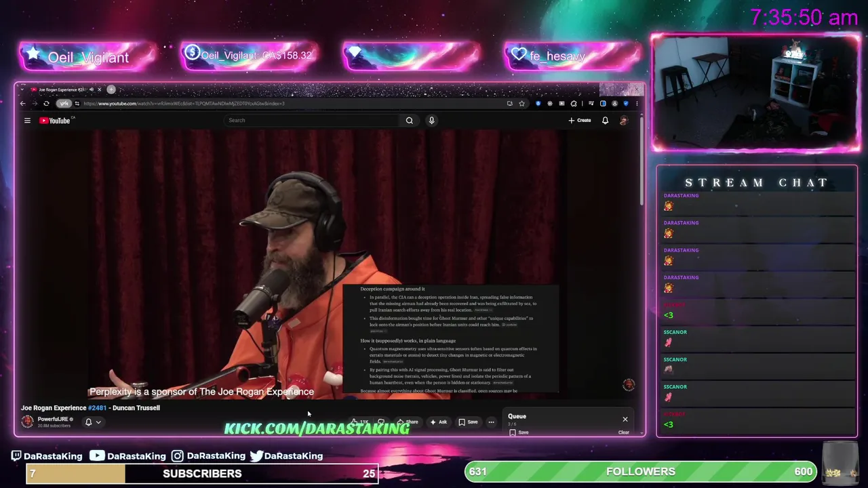Viewport: 868px width, 488px height.
Task: Reload the page in browser toolbar
Action: point(46,104)
